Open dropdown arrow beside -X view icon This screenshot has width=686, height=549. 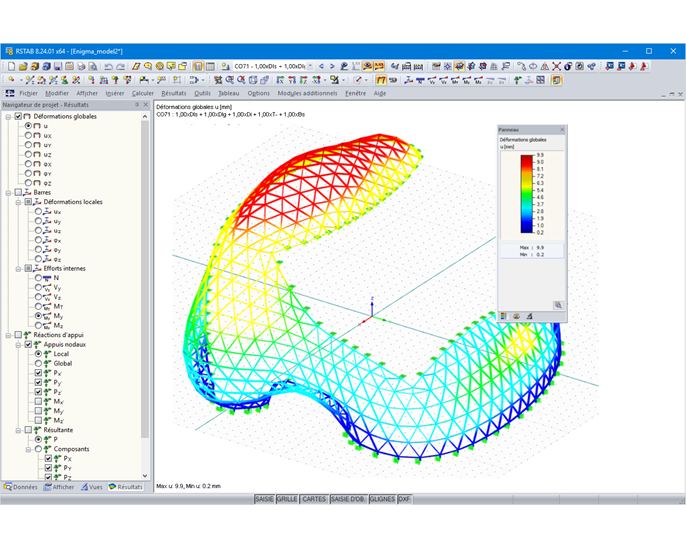(325, 80)
